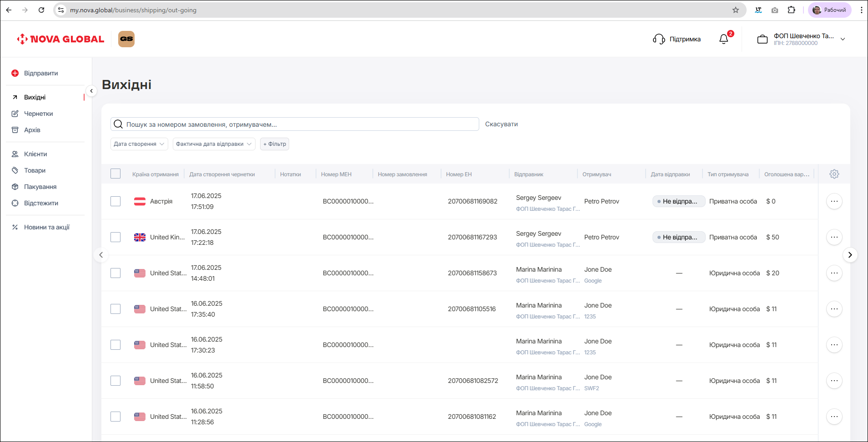Expand the Фактична дата відправки dropdown
This screenshot has width=868, height=442.
pos(214,144)
